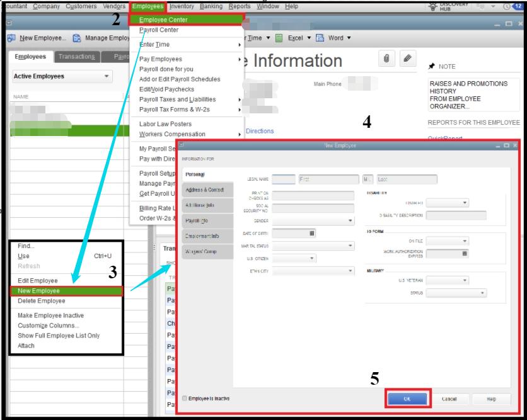Click the Disability Description field
The height and width of the screenshot is (420, 527).
tap(456, 215)
